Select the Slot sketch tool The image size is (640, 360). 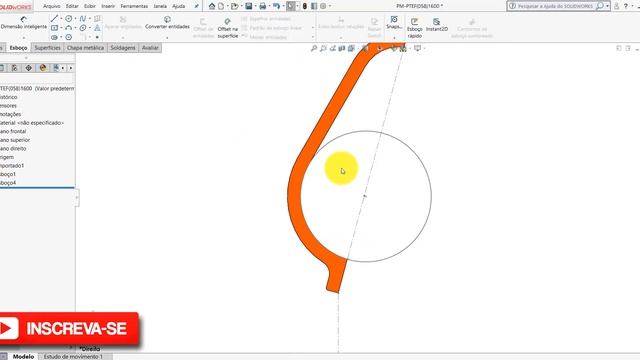pyautogui.click(x=54, y=37)
